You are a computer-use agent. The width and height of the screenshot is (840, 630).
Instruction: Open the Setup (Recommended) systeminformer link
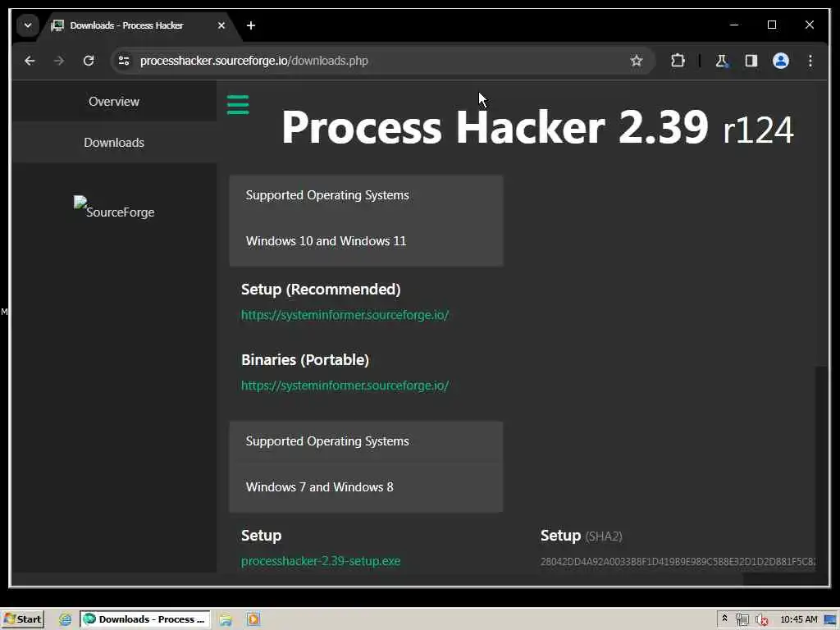pyautogui.click(x=345, y=315)
